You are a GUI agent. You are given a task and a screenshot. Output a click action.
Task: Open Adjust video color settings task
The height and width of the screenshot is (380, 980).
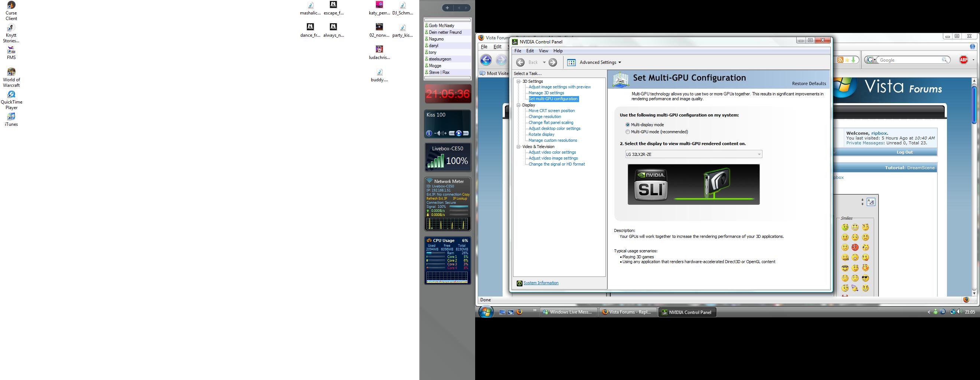click(552, 152)
